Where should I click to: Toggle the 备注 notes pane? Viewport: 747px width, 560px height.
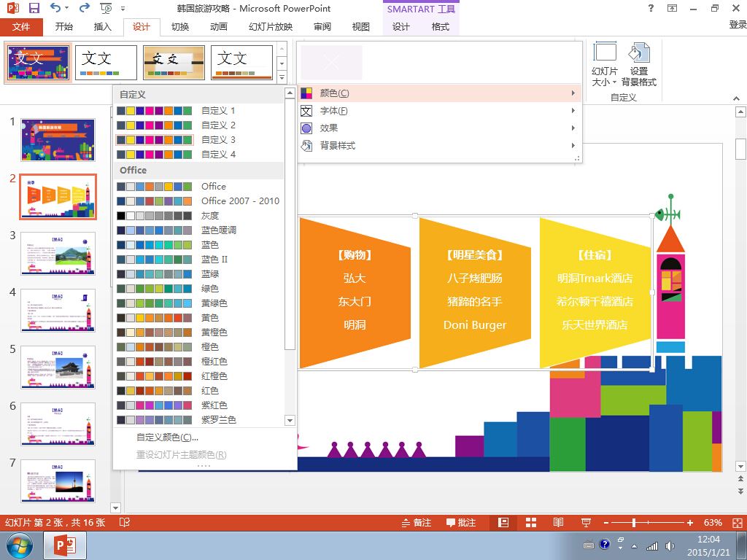pyautogui.click(x=416, y=523)
